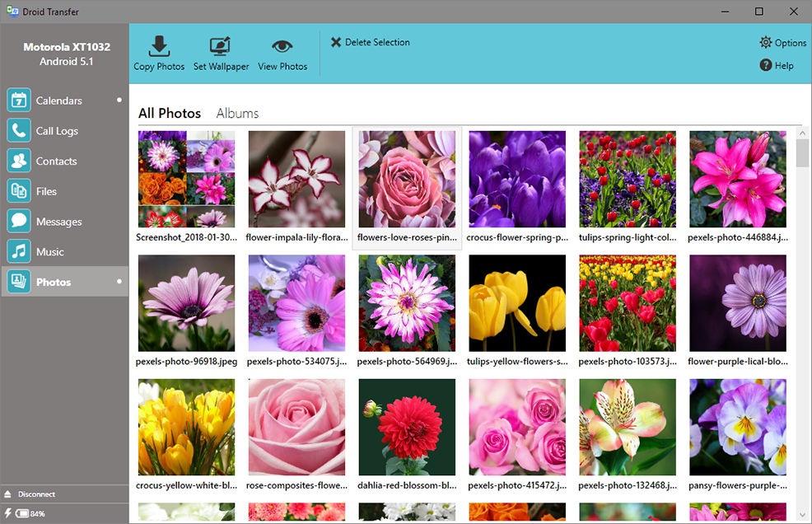Open the Music note icon
The height and width of the screenshot is (524, 812).
pyautogui.click(x=19, y=251)
